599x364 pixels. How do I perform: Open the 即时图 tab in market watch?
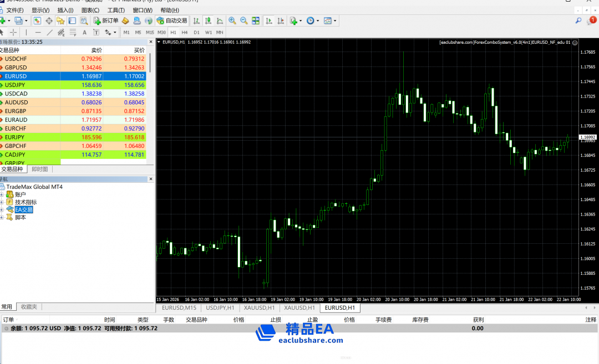pos(39,169)
